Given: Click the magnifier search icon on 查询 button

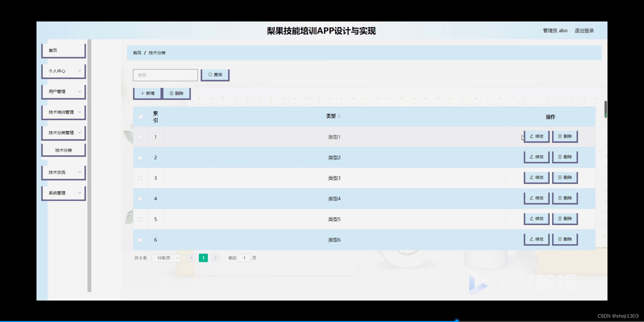Looking at the screenshot, I should click(210, 74).
